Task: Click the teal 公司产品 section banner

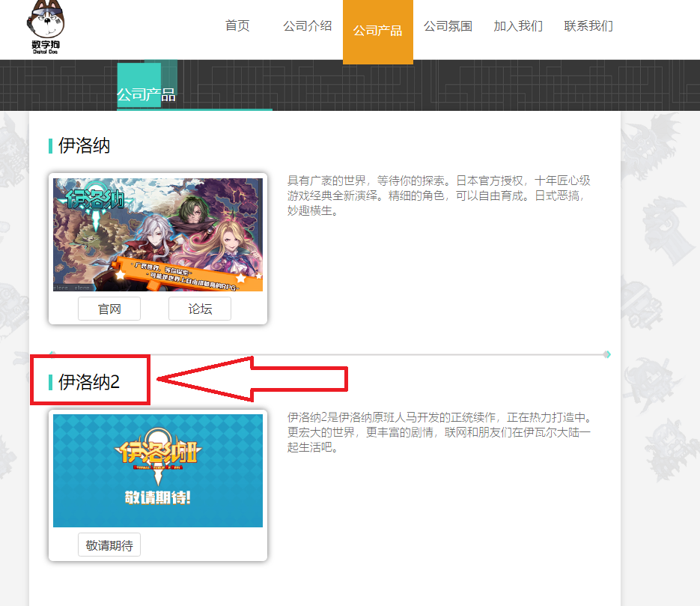Action: [147, 85]
